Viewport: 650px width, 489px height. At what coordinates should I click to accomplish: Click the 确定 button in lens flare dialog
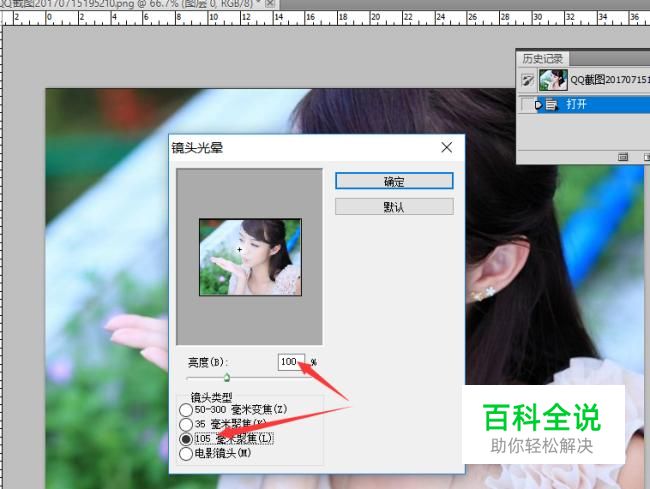click(x=394, y=181)
